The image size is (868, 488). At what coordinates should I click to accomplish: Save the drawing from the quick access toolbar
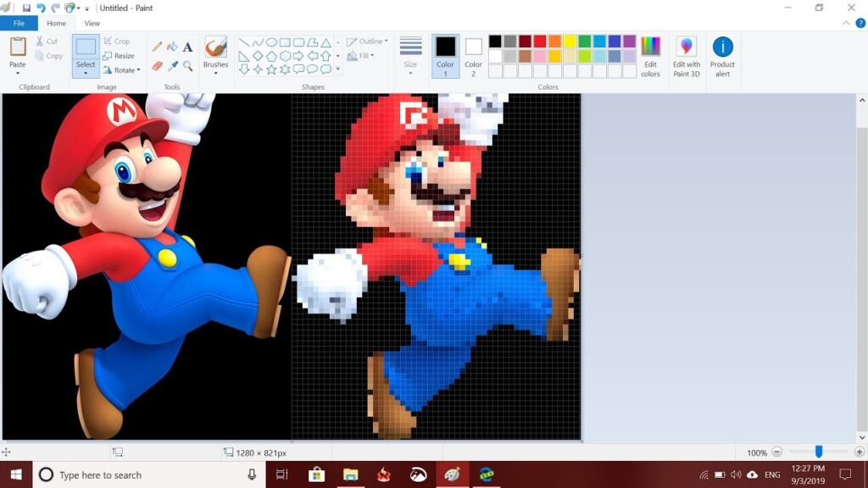(26, 8)
